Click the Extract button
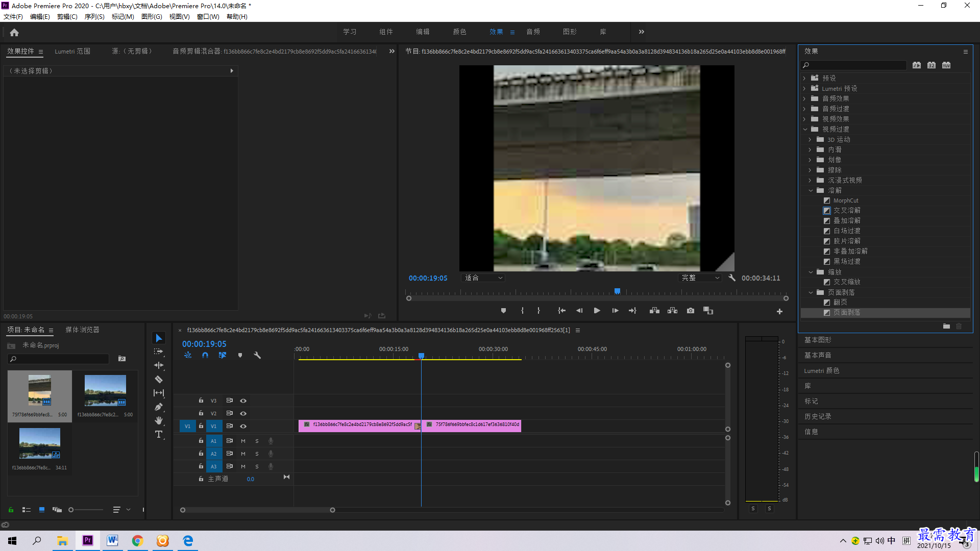 pos(672,311)
